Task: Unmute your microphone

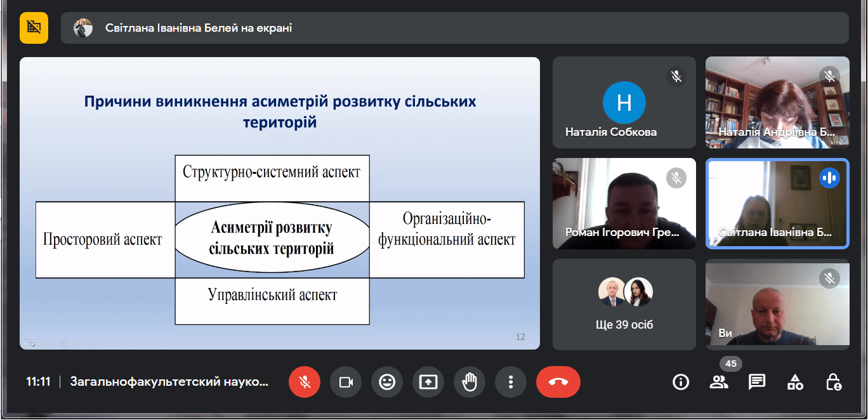Action: tap(305, 382)
